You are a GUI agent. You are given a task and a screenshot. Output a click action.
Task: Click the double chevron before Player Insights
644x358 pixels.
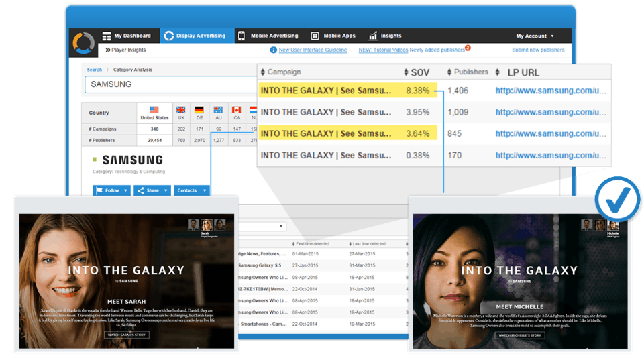coord(107,50)
